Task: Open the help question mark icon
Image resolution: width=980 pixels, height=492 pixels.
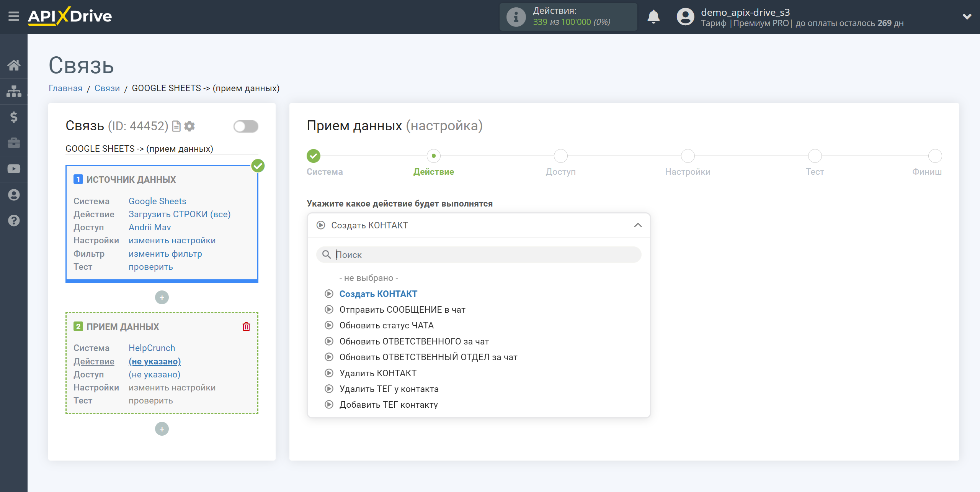Action: [14, 221]
